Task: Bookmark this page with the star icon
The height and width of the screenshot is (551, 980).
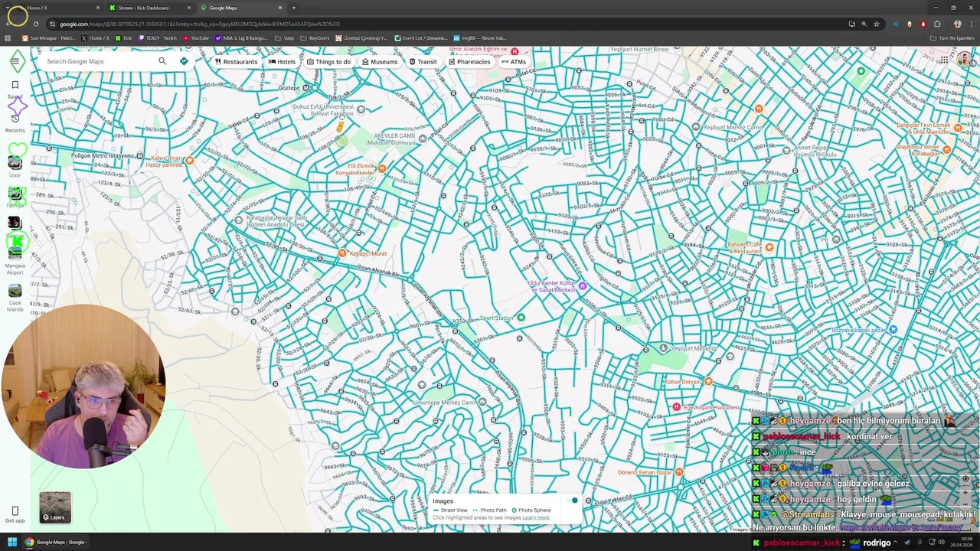Action: [x=877, y=24]
